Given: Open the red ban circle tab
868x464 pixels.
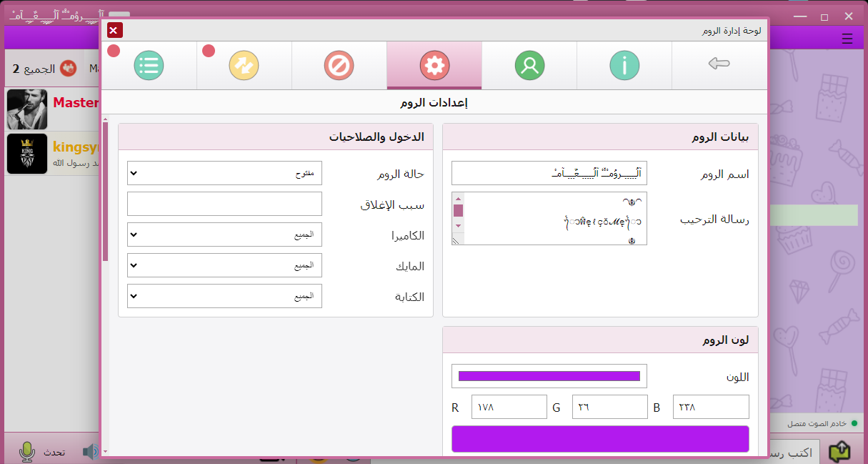Looking at the screenshot, I should pyautogui.click(x=339, y=66).
